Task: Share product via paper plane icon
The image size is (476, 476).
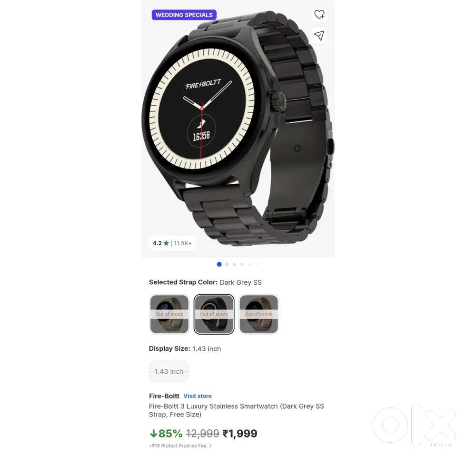Action: [x=319, y=36]
